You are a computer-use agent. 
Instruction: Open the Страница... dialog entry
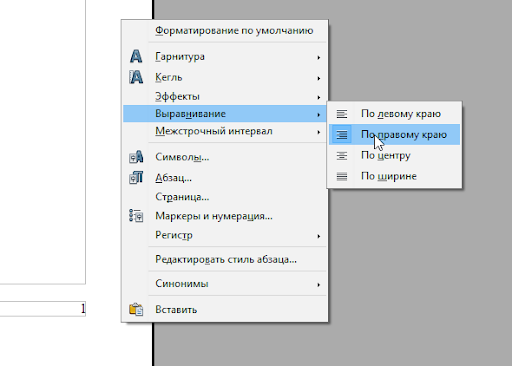click(225, 197)
